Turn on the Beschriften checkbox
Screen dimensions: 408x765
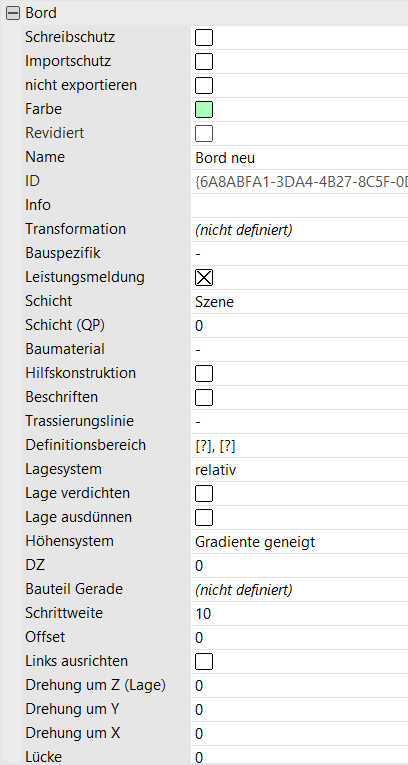(x=204, y=398)
